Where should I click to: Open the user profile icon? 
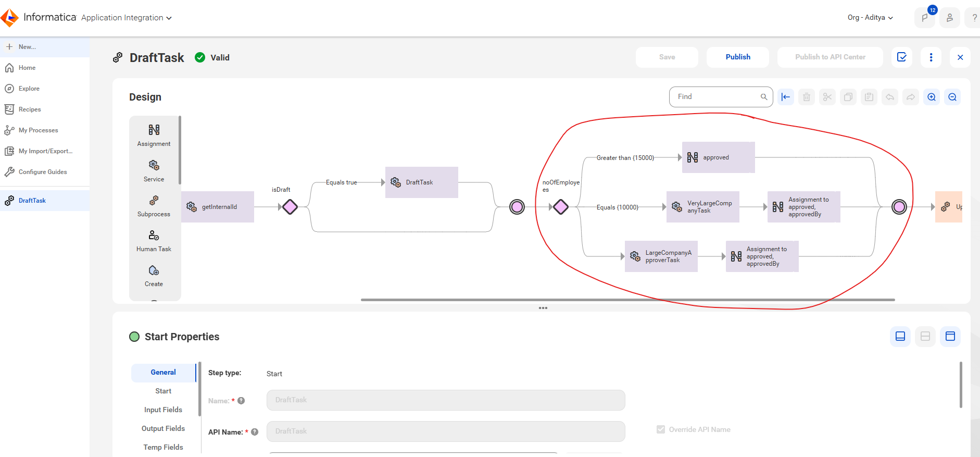click(x=950, y=18)
